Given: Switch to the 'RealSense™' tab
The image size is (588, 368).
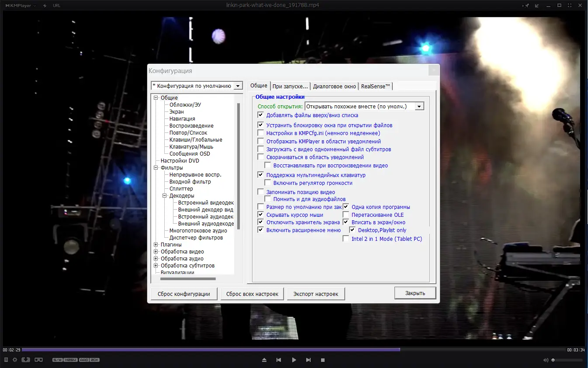Looking at the screenshot, I should [x=376, y=87].
